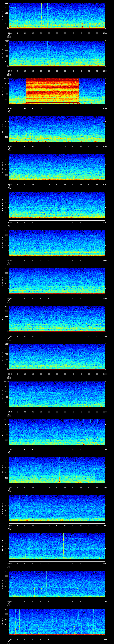Click the 45 second tick under the 13:14 panel

(x=81, y=33)
